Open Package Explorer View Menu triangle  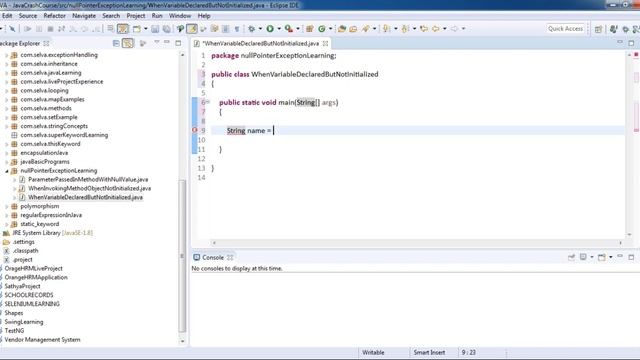point(157,42)
